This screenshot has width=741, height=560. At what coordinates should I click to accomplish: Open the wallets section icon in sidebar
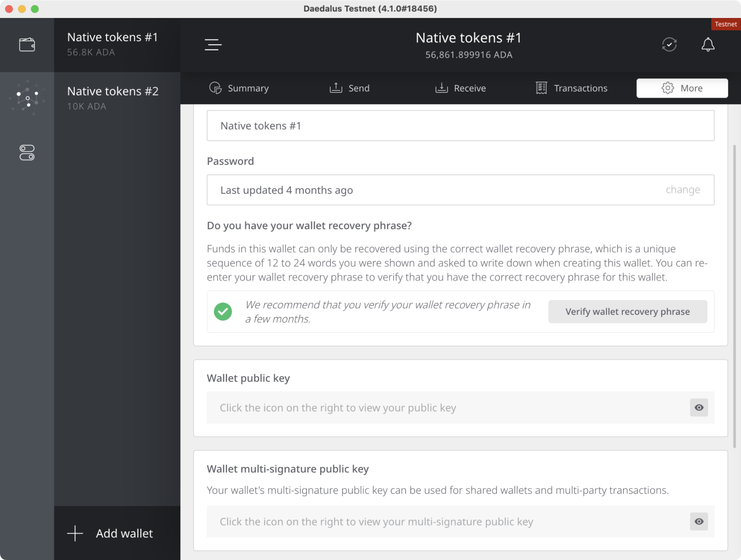click(27, 45)
